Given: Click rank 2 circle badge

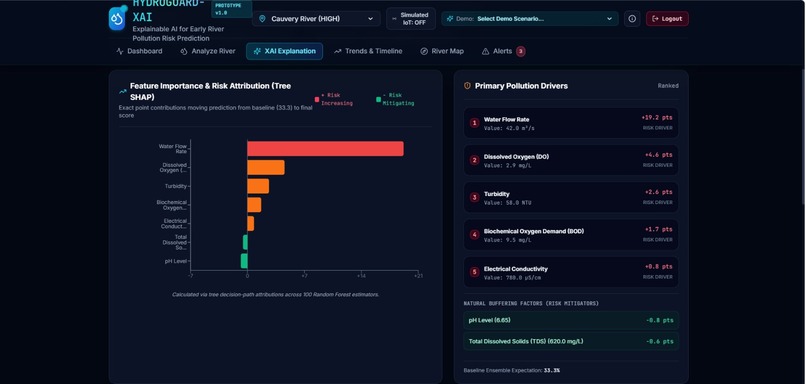Looking at the screenshot, I should tap(474, 160).
